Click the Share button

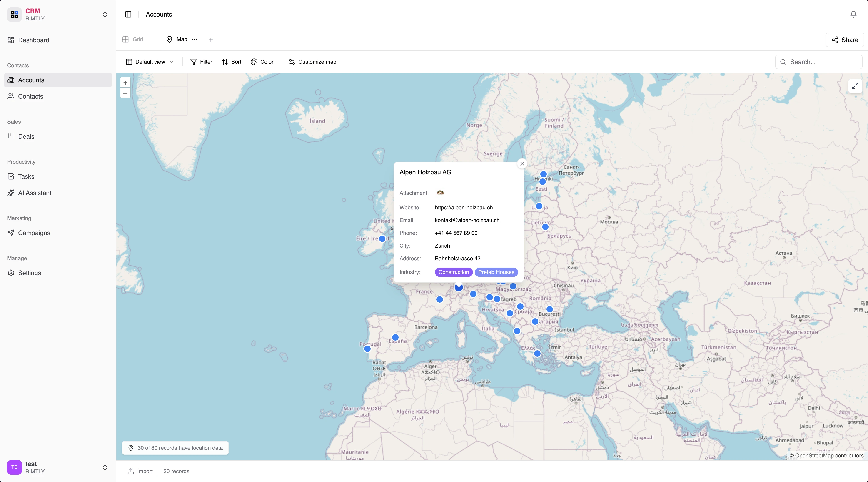click(x=844, y=40)
